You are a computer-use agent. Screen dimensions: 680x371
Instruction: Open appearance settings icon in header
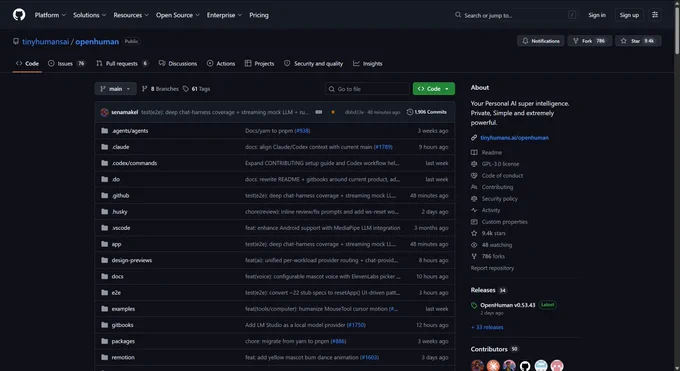655,15
